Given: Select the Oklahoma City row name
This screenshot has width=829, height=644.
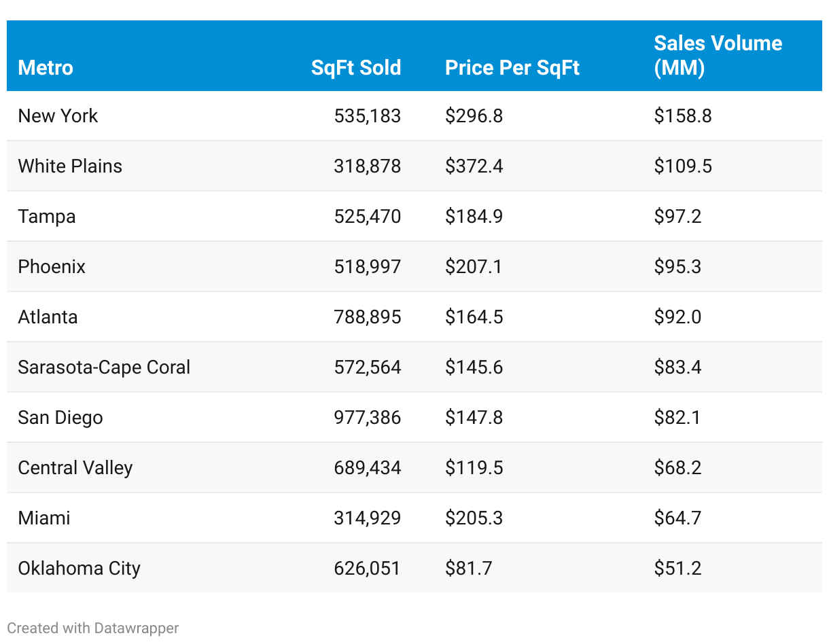Looking at the screenshot, I should (79, 569).
